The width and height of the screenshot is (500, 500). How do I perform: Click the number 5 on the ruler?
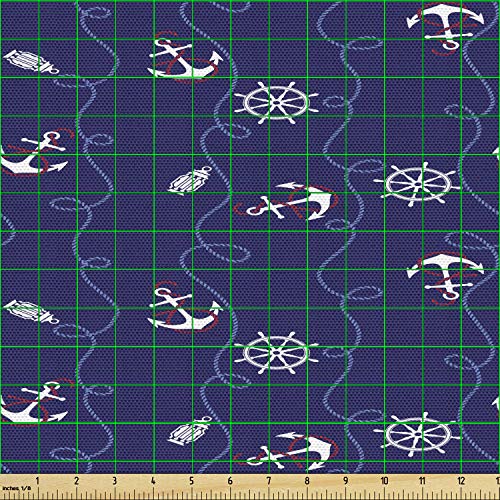coord(192,481)
